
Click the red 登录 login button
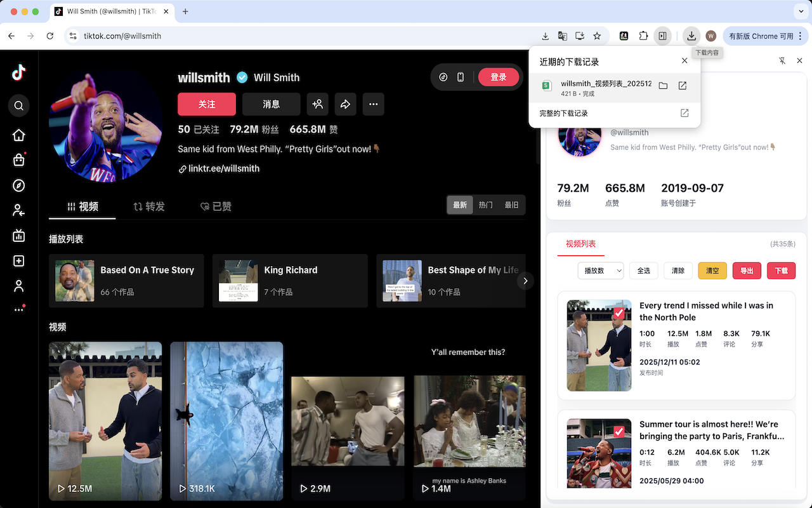point(499,77)
